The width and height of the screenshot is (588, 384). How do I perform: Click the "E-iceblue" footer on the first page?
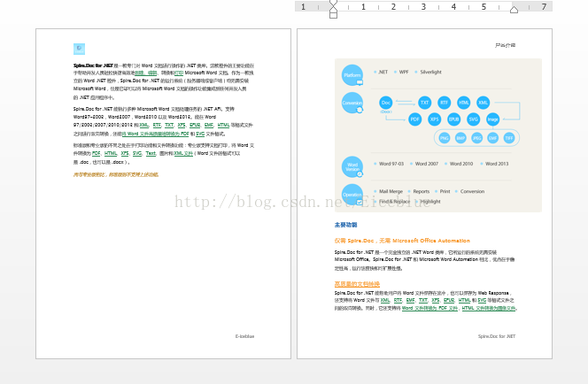(245, 336)
